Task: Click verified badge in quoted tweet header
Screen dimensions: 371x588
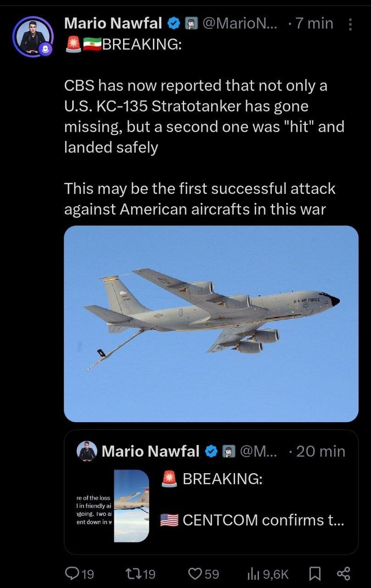Action: (211, 451)
